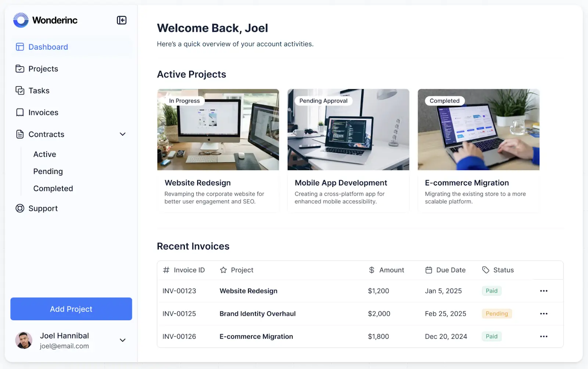The height and width of the screenshot is (369, 588).
Task: Open the Dashboard section via its grid icon
Action: pyautogui.click(x=19, y=47)
